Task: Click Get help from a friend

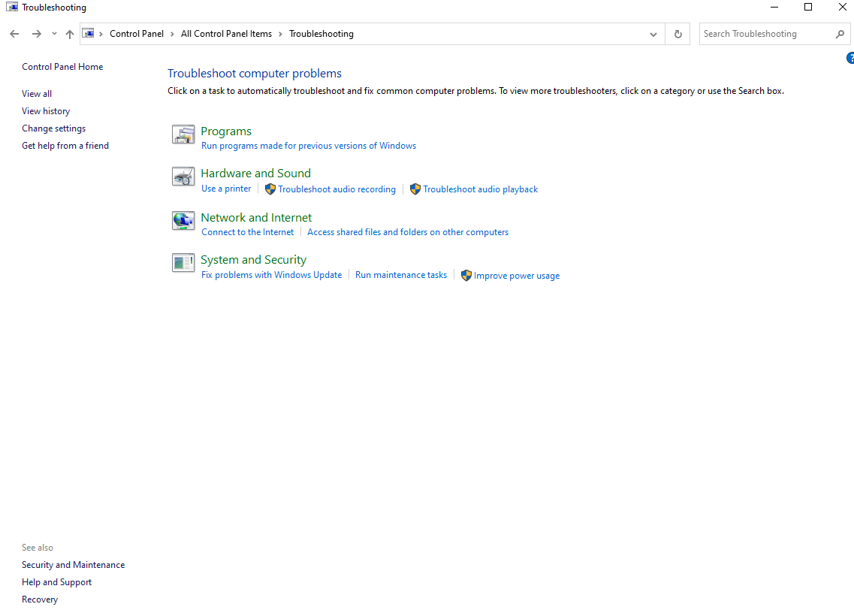Action: [65, 146]
